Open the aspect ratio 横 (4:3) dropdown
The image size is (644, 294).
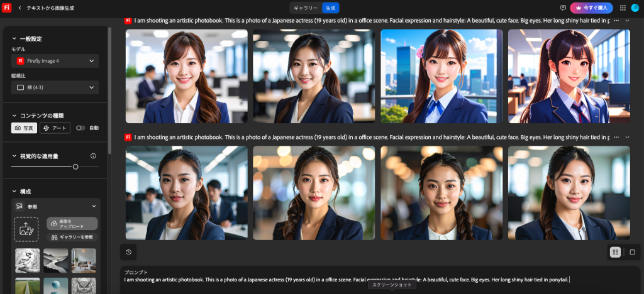55,87
